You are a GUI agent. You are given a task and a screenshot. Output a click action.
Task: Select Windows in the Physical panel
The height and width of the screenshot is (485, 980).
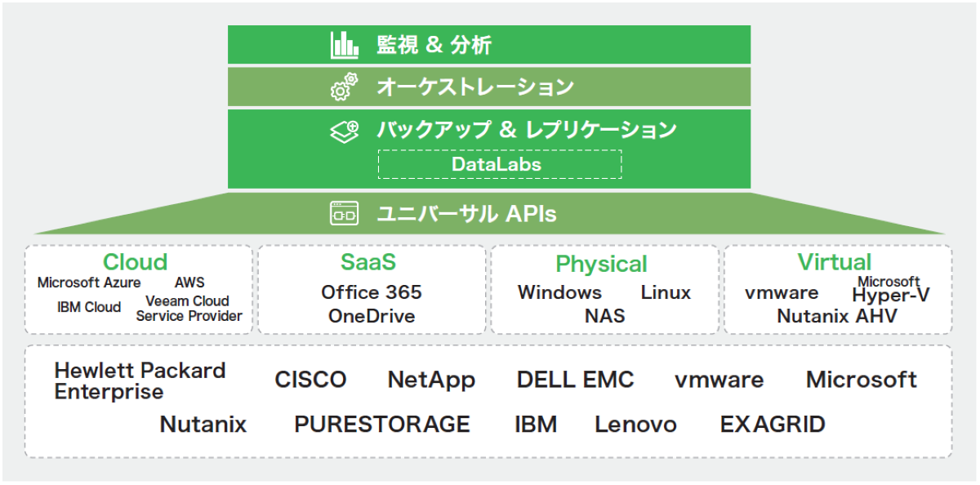[x=560, y=292]
